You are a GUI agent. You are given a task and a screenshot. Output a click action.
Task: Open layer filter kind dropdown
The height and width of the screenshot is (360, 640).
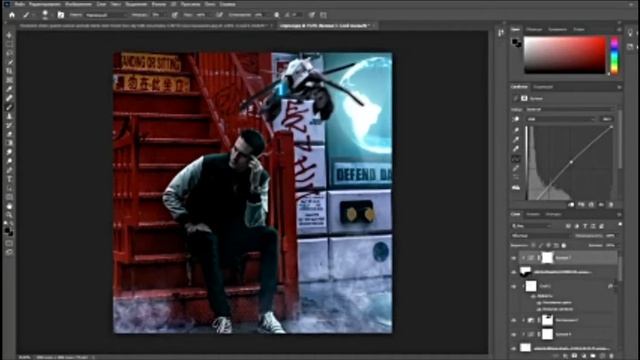pos(531,226)
